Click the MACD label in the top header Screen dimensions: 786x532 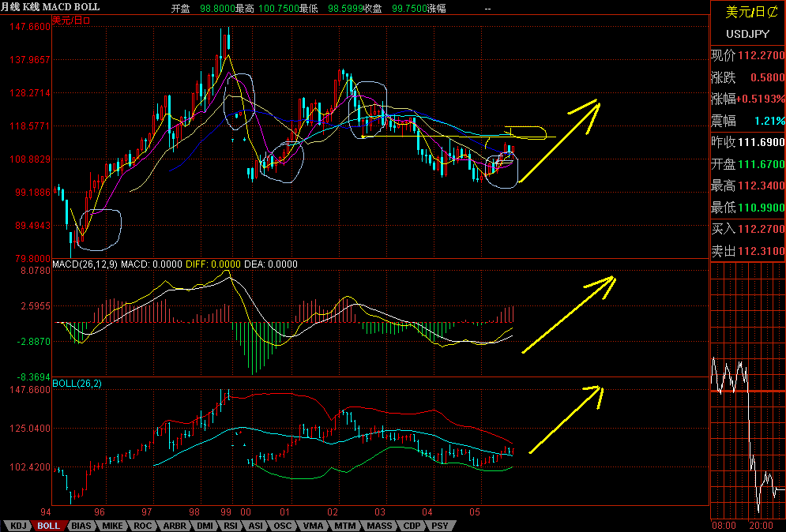click(x=57, y=7)
